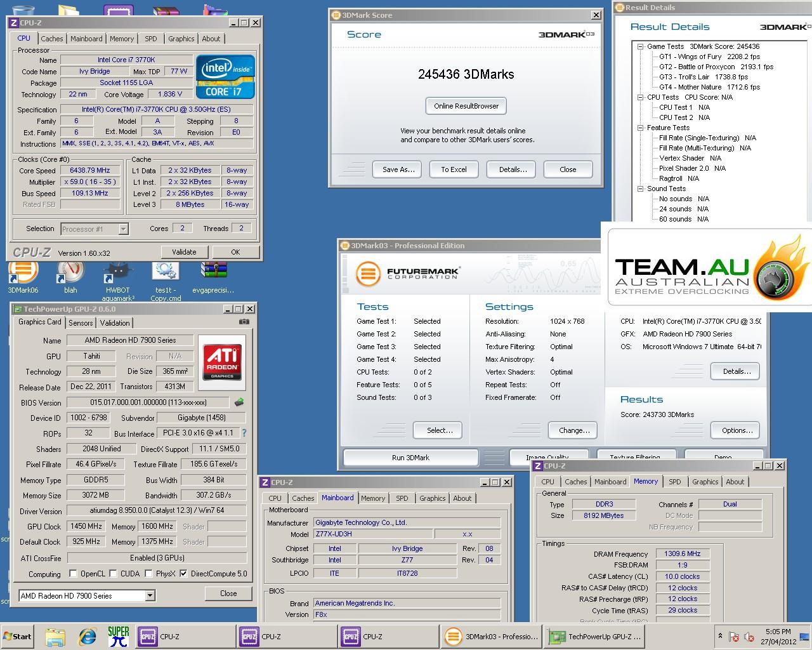Collapse the Game Tests tree node

641,46
